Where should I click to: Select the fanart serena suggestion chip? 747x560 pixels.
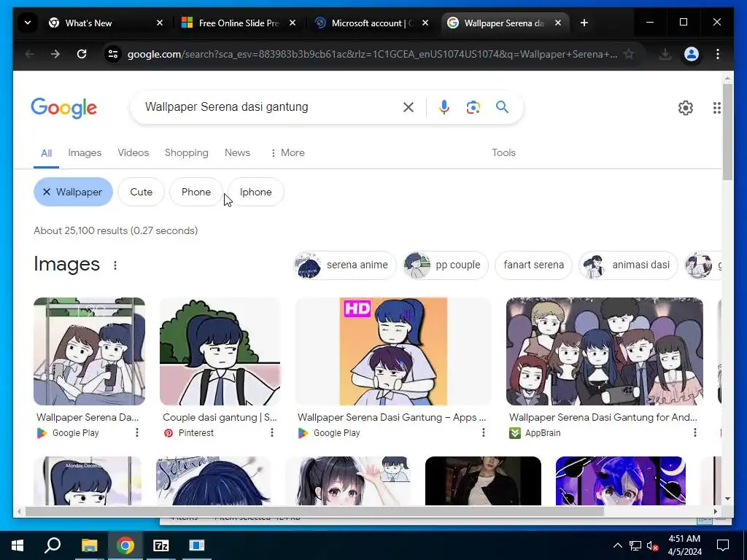point(533,265)
